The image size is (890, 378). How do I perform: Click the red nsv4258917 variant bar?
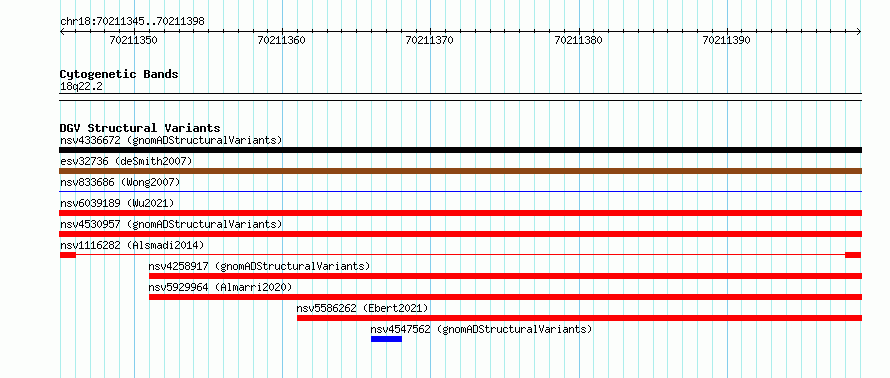coord(505,276)
